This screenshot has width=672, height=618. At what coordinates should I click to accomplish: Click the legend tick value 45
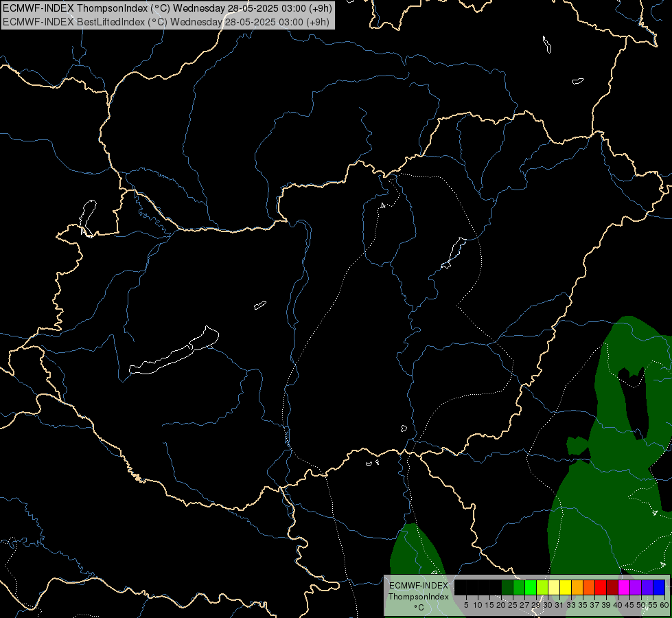tap(630, 605)
